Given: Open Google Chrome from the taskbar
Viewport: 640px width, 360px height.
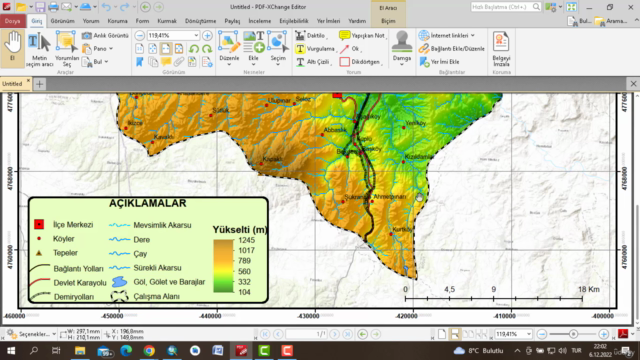Looking at the screenshot, I should [x=149, y=351].
